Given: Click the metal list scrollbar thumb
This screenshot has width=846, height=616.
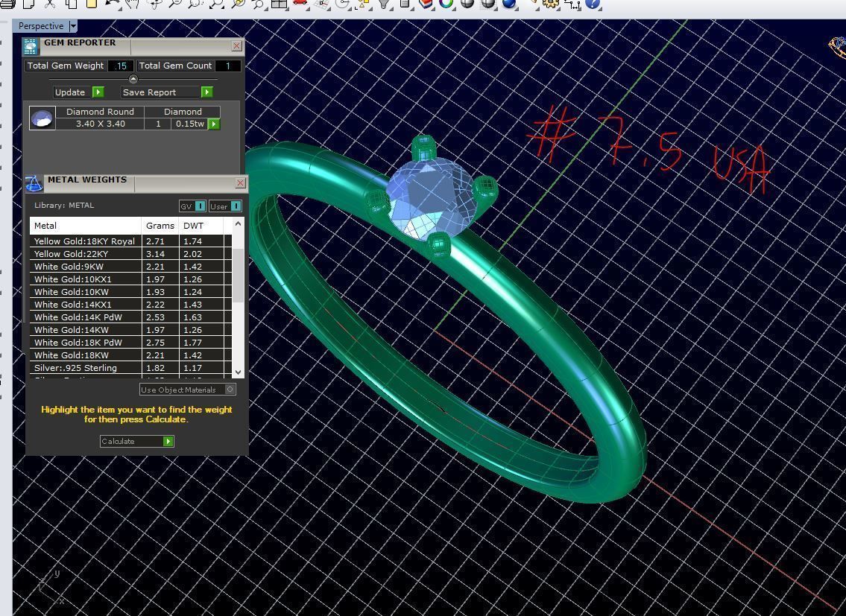Looking at the screenshot, I should (x=238, y=275).
